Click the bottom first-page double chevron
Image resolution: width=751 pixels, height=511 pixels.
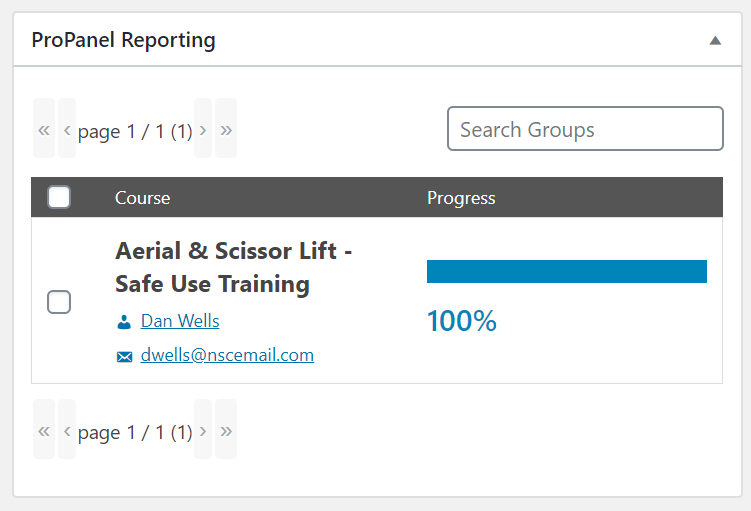coord(44,430)
